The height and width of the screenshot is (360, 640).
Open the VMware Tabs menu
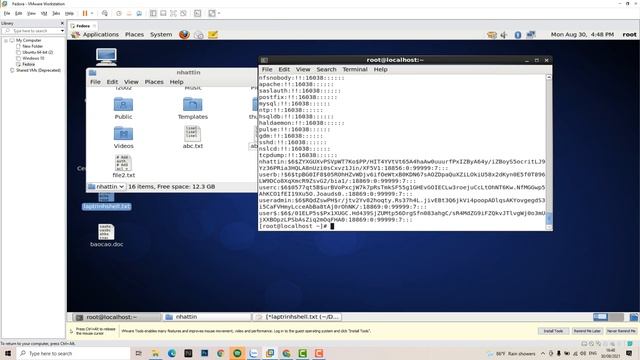click(56, 13)
